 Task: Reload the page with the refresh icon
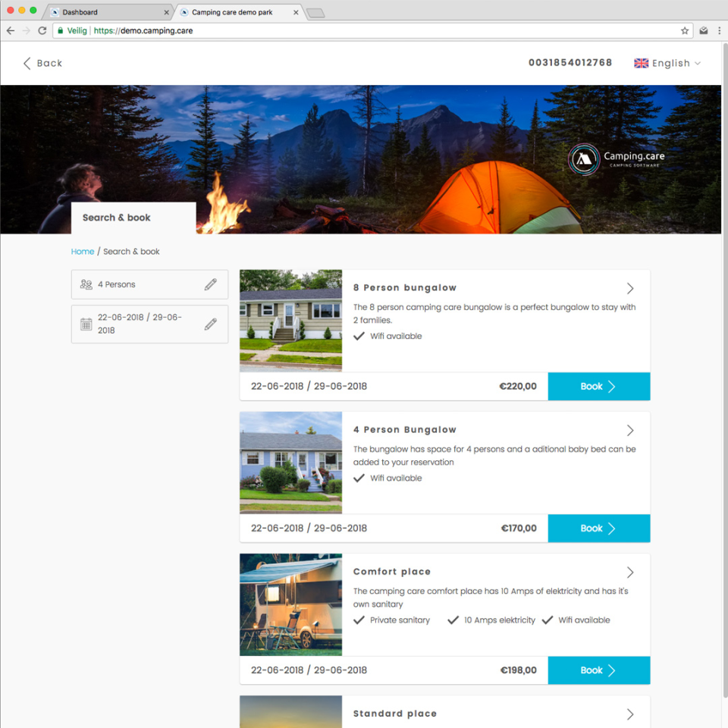click(42, 30)
